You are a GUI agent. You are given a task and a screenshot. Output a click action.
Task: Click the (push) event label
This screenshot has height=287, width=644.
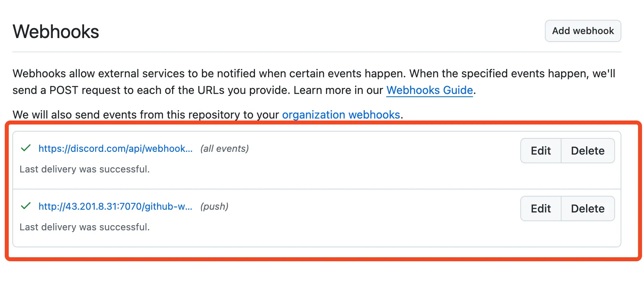[214, 207]
